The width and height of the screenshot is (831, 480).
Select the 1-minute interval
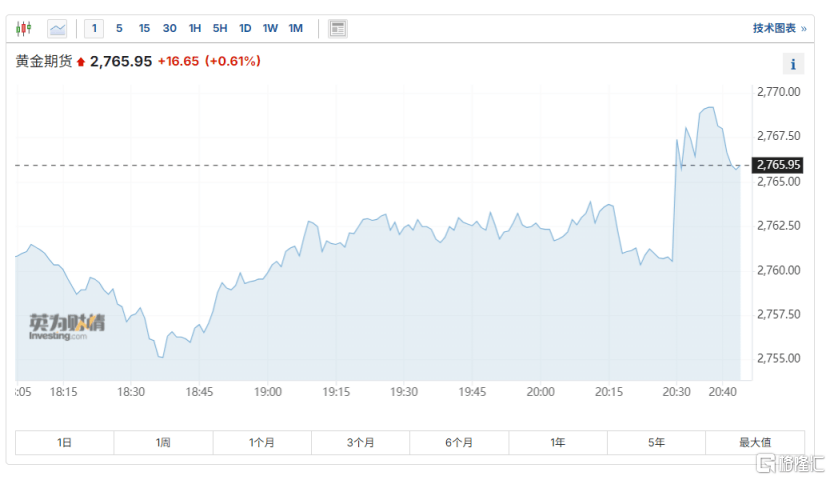95,28
